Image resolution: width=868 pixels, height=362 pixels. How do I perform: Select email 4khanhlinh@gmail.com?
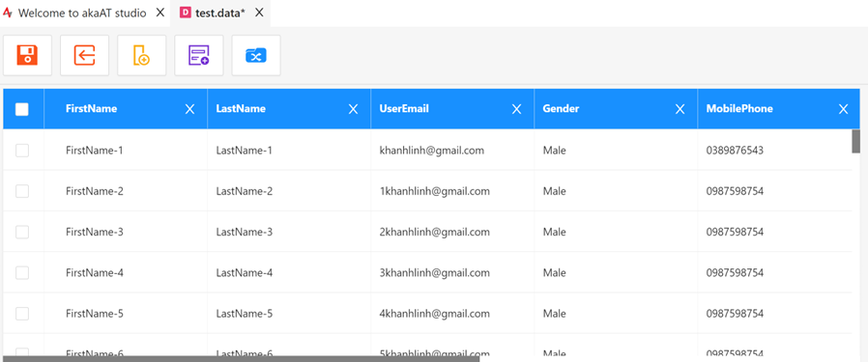(435, 314)
